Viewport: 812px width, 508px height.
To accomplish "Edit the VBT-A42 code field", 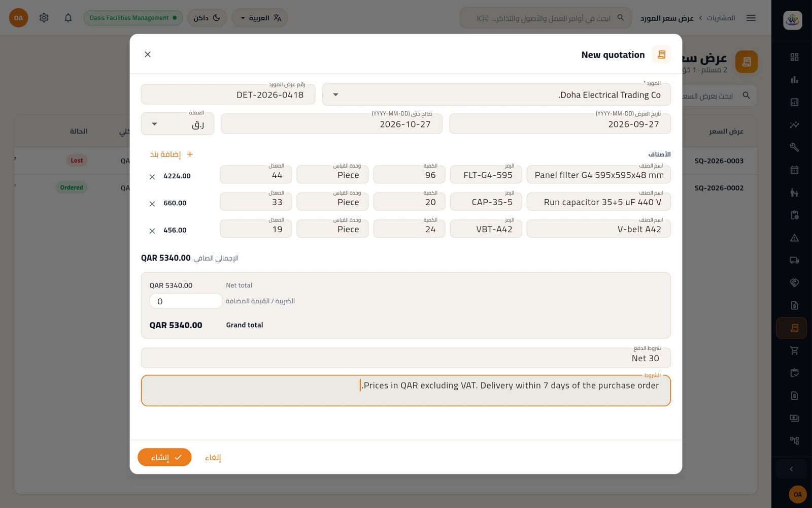I will click(x=486, y=229).
